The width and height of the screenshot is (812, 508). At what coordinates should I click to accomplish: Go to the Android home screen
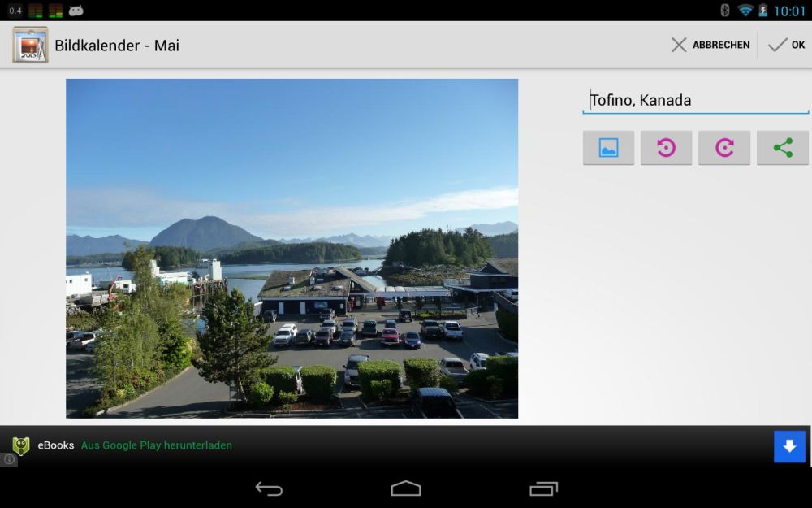click(x=406, y=488)
